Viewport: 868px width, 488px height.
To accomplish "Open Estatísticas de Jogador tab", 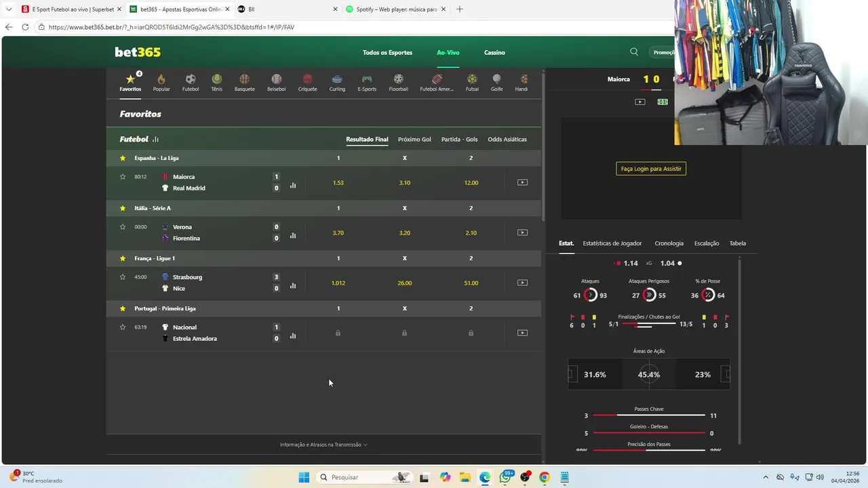I will tap(612, 243).
